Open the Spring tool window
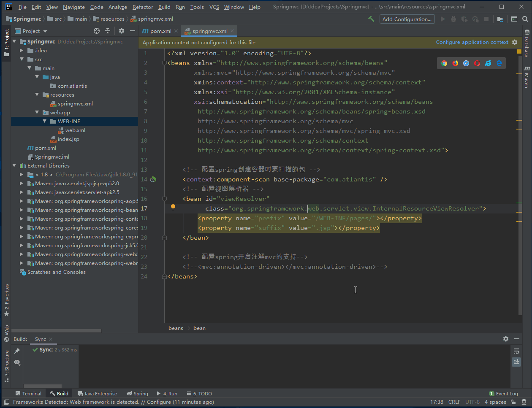532x408 pixels. 137,393
